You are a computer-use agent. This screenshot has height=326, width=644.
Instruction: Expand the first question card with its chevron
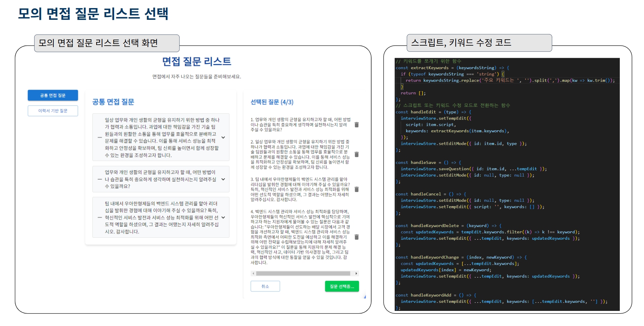click(x=223, y=138)
